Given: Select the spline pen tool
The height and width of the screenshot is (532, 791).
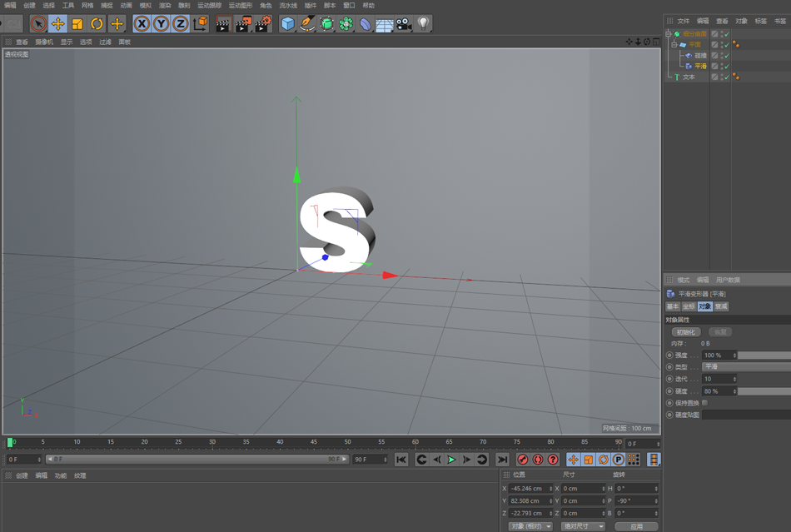Looking at the screenshot, I should tap(307, 23).
